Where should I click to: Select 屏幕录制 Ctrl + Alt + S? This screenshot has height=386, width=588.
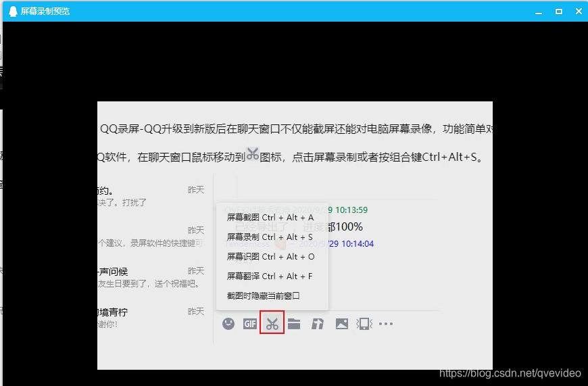tap(270, 237)
